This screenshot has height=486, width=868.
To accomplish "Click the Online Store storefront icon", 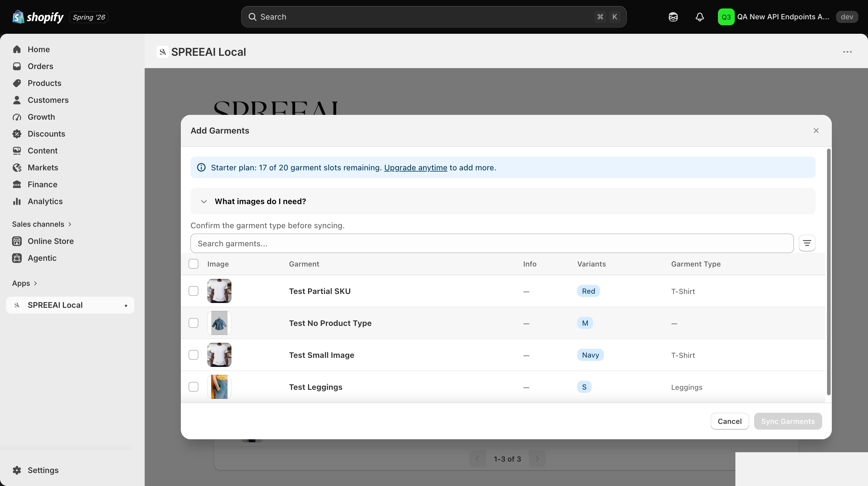I will [x=17, y=241].
